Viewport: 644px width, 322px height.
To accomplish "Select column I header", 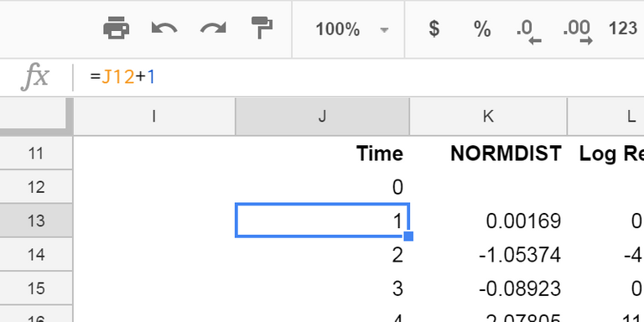I will [x=154, y=117].
